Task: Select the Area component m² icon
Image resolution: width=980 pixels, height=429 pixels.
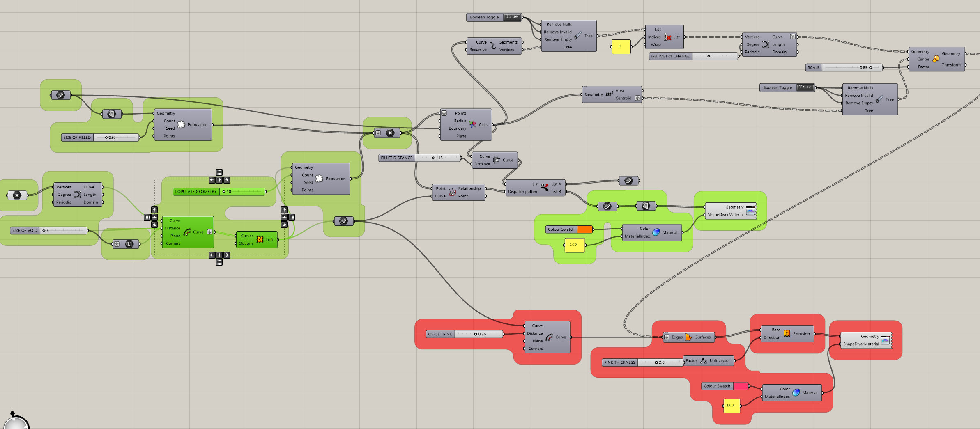Action: (x=609, y=94)
